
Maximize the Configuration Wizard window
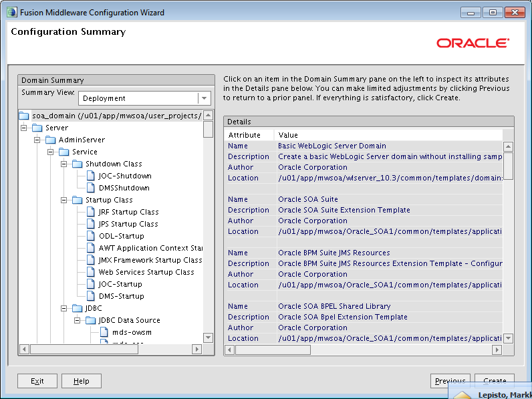point(493,13)
